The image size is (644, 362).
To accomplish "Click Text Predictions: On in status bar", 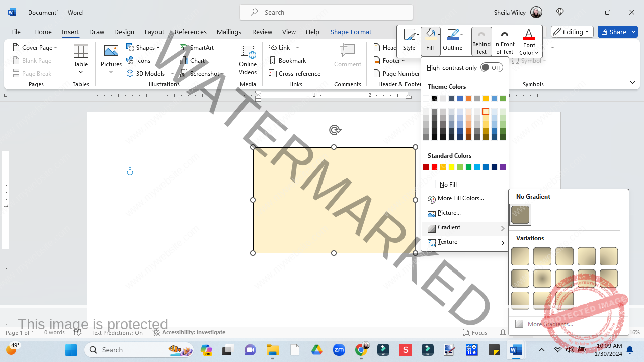I will pos(117,332).
